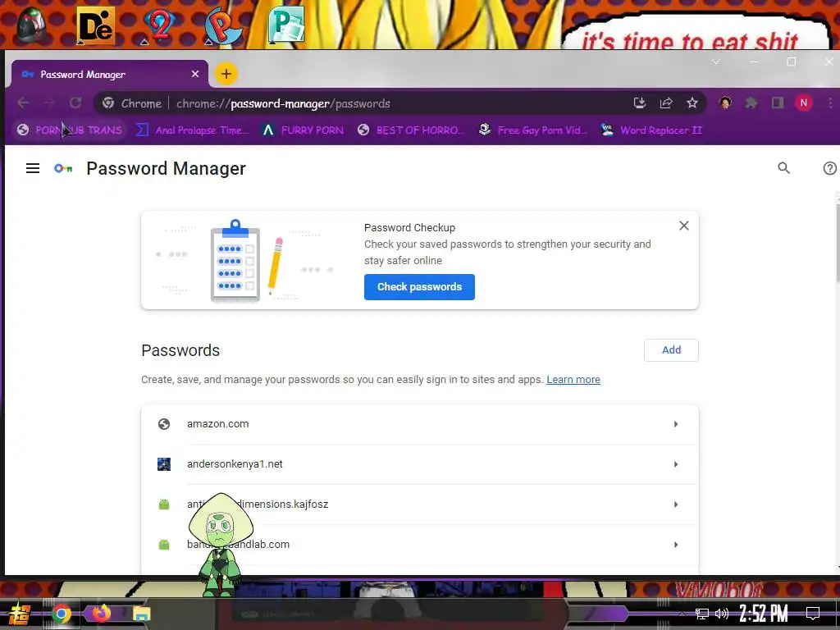Open Chrome from the taskbar
Viewport: 840px width, 630px height.
click(x=61, y=614)
